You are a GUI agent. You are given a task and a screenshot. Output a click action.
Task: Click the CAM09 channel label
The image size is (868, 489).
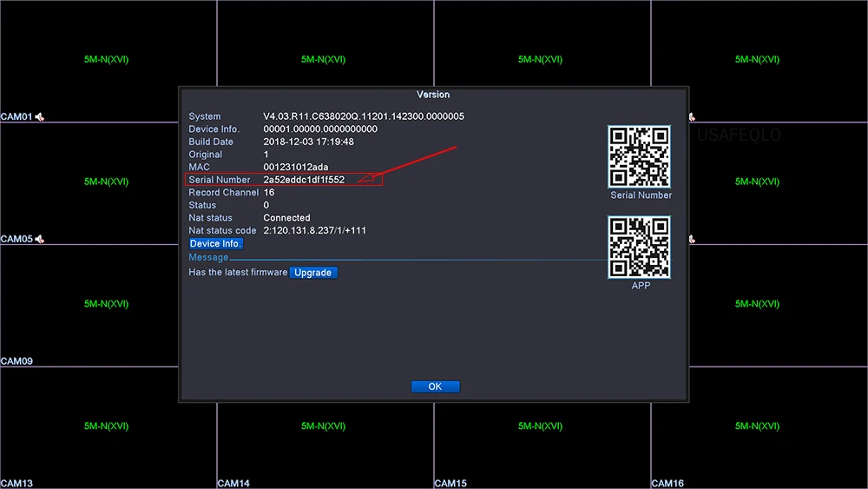tap(16, 361)
